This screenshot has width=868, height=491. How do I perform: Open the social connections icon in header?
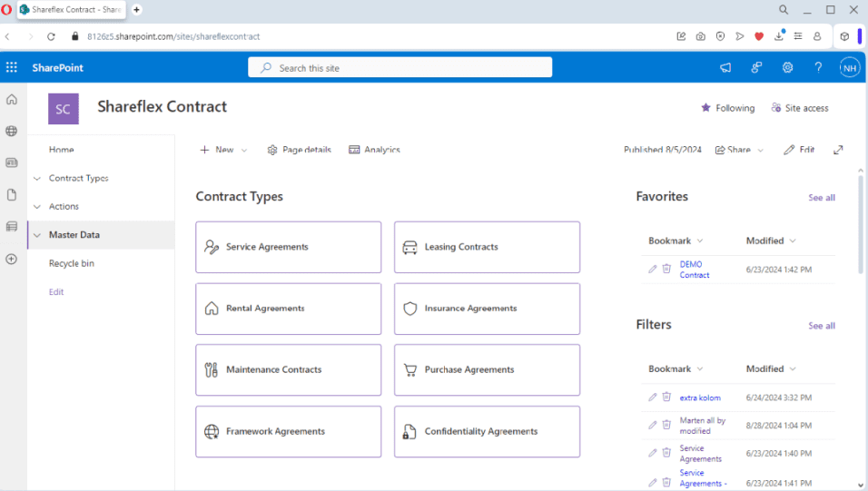756,67
